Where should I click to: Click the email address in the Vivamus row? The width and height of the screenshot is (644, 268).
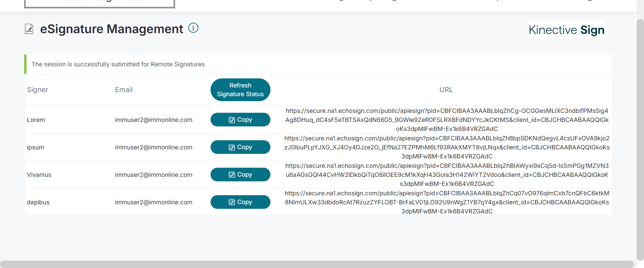point(154,175)
